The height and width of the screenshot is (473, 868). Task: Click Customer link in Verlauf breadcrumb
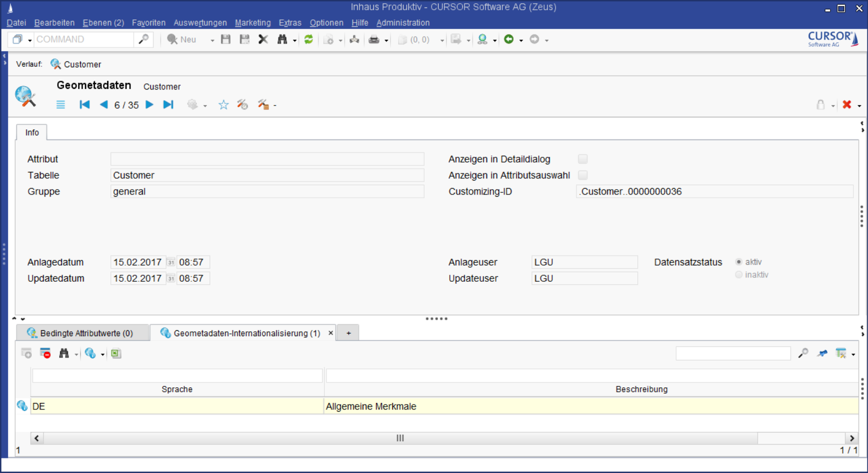(x=82, y=64)
